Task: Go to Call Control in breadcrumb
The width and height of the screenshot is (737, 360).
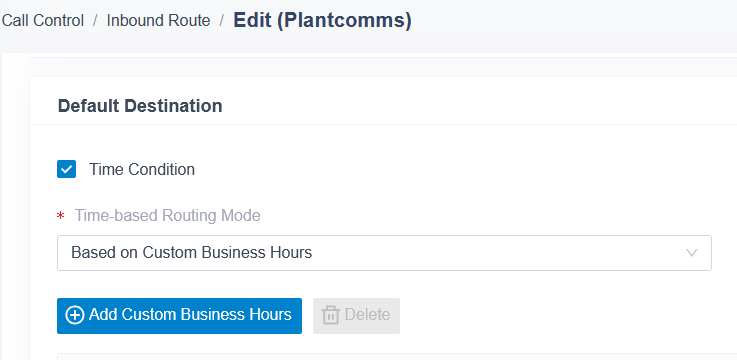Action: [x=42, y=21]
